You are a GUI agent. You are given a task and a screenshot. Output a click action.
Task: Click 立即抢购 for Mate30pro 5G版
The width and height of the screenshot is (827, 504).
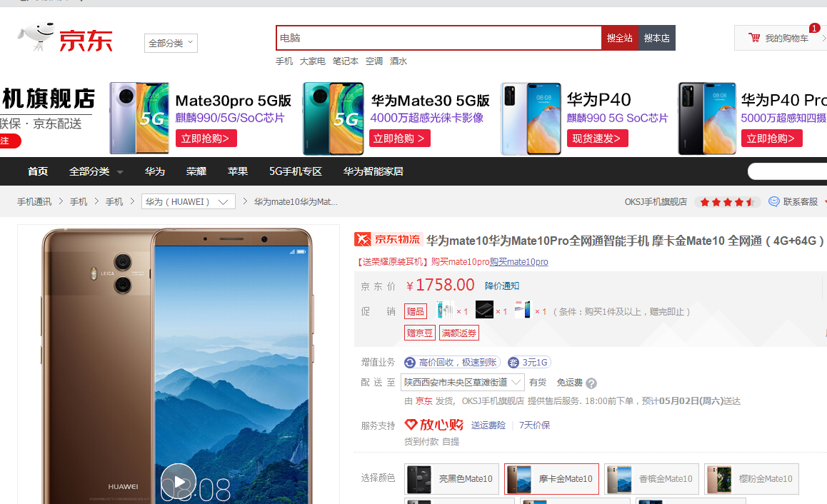(206, 138)
